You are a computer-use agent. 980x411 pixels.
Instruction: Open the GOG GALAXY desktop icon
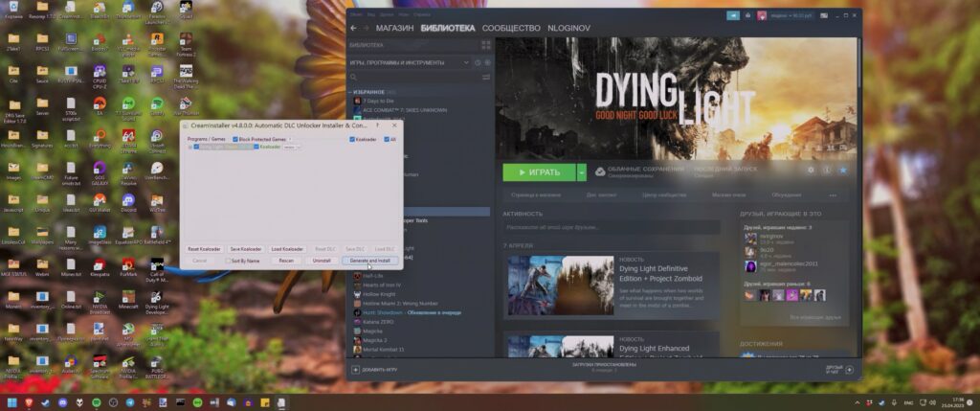point(100,171)
